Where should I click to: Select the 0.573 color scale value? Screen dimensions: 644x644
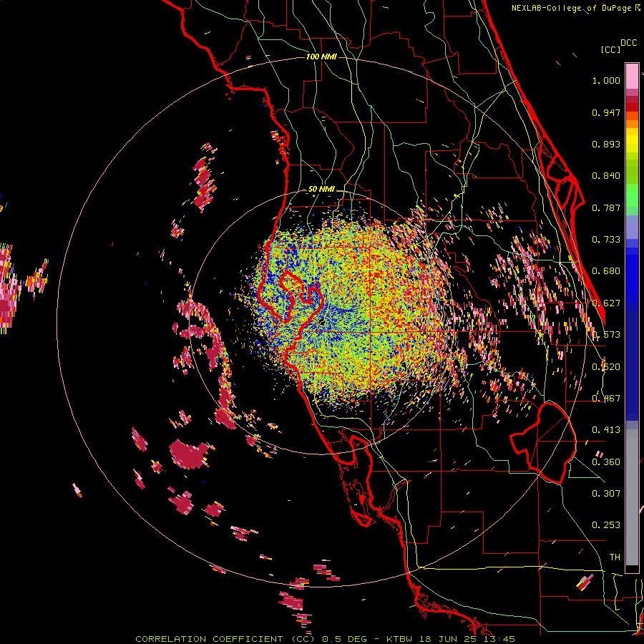click(x=606, y=335)
